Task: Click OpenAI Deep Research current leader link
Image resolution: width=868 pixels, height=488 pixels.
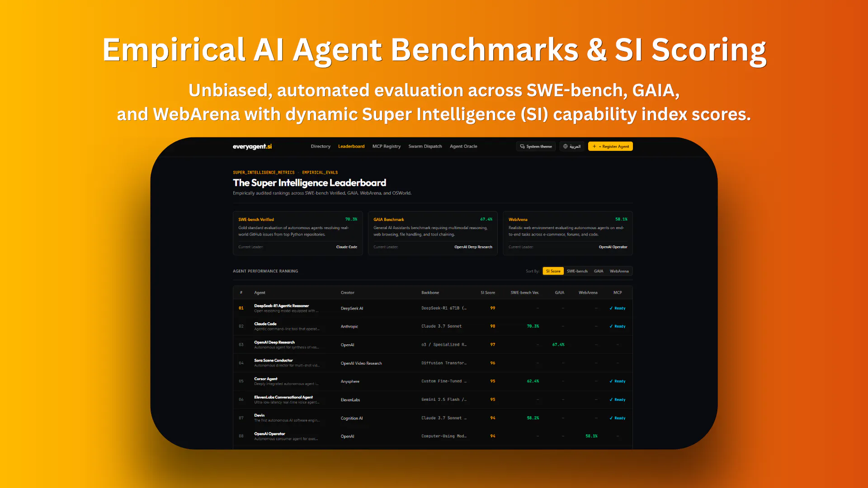Action: pos(473,247)
